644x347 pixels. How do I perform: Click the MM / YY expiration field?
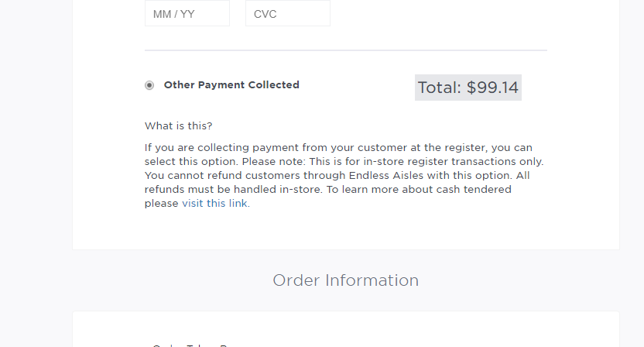(x=187, y=13)
